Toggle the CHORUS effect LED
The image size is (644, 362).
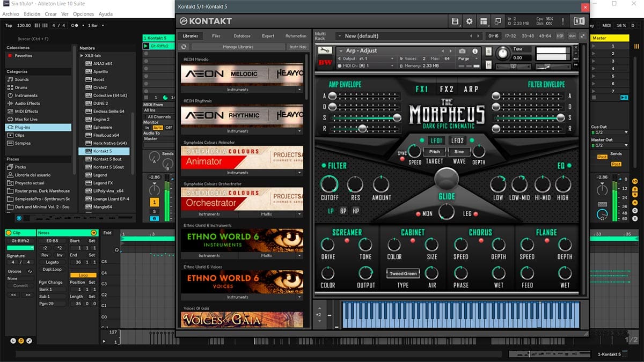(480, 240)
